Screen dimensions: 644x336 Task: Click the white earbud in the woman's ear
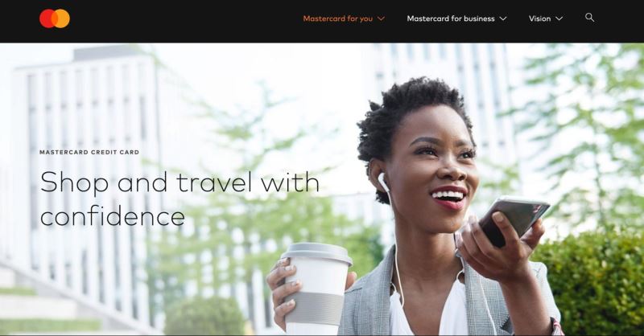tap(382, 182)
